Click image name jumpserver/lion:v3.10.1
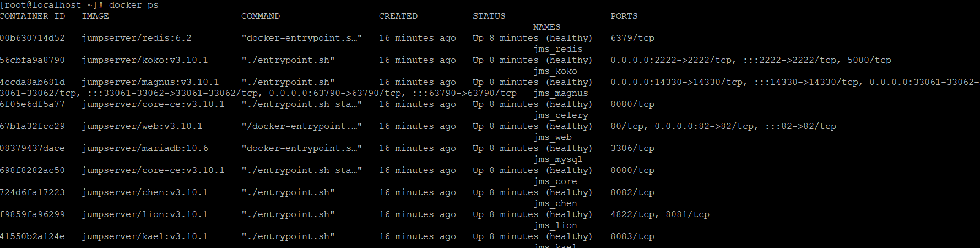The width and height of the screenshot is (980, 248). point(145,214)
